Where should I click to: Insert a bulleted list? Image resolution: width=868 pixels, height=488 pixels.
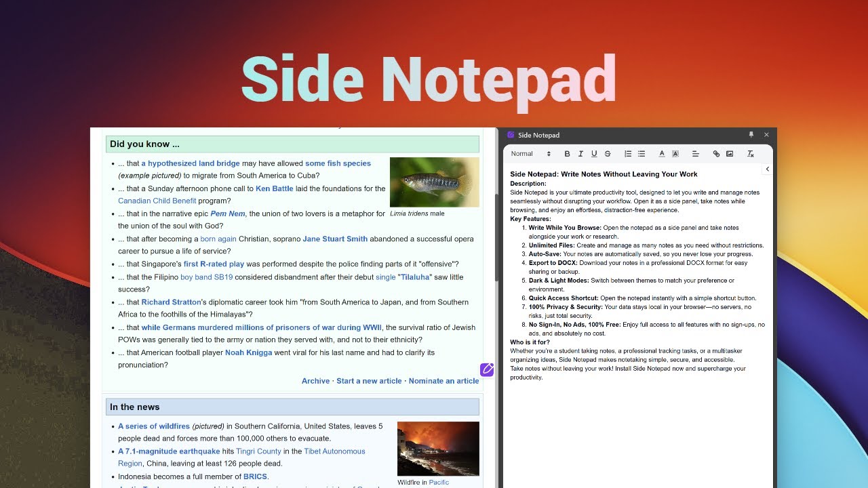pyautogui.click(x=642, y=154)
